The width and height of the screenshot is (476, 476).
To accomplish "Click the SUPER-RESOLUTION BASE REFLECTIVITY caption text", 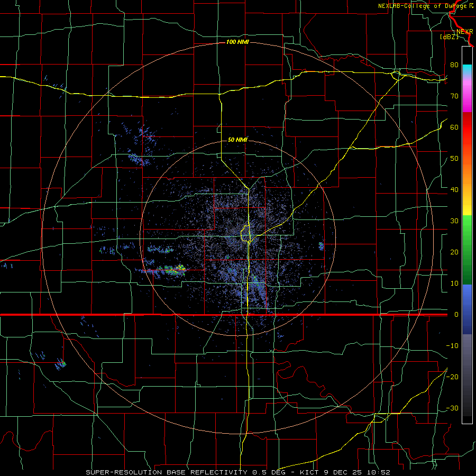I will coord(167,472).
